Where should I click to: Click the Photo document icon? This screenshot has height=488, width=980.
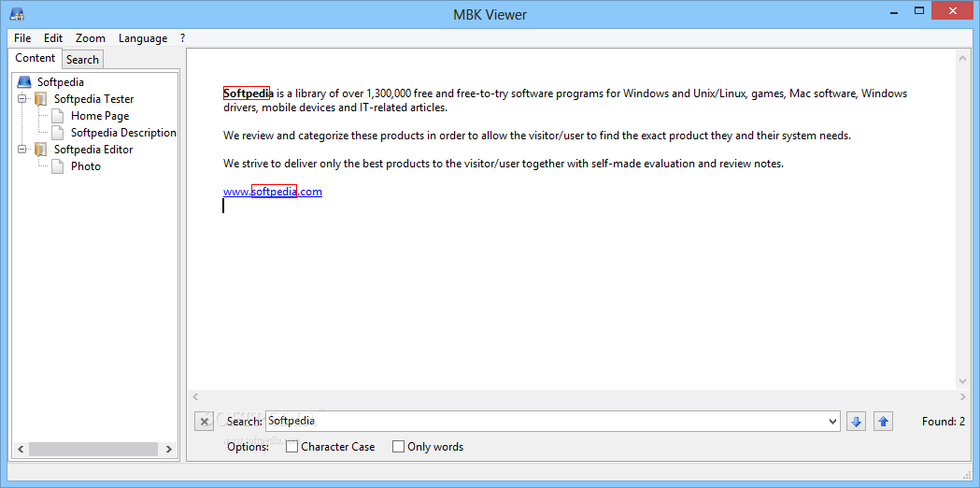click(x=58, y=166)
